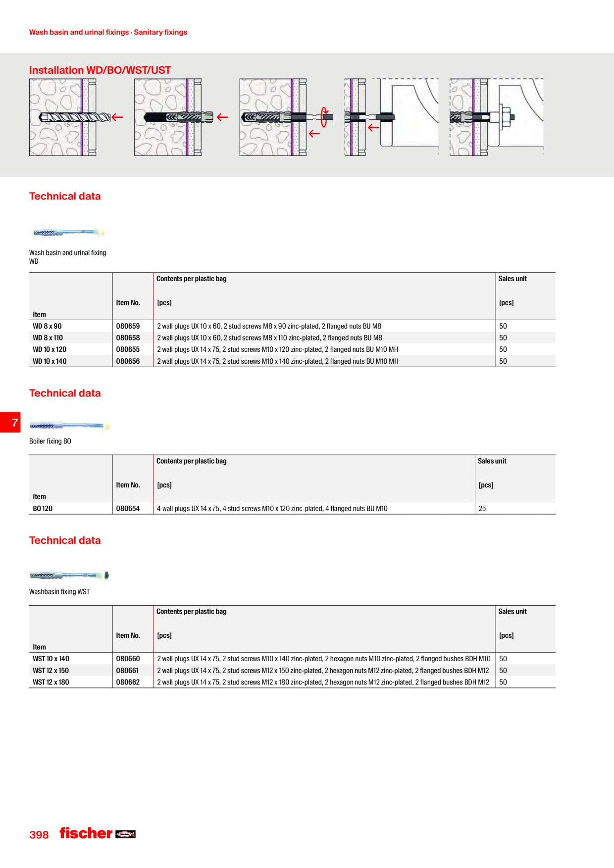The width and height of the screenshot is (614, 868).
Task: Click 'Item No.' header in WST table
Action: pos(128,636)
